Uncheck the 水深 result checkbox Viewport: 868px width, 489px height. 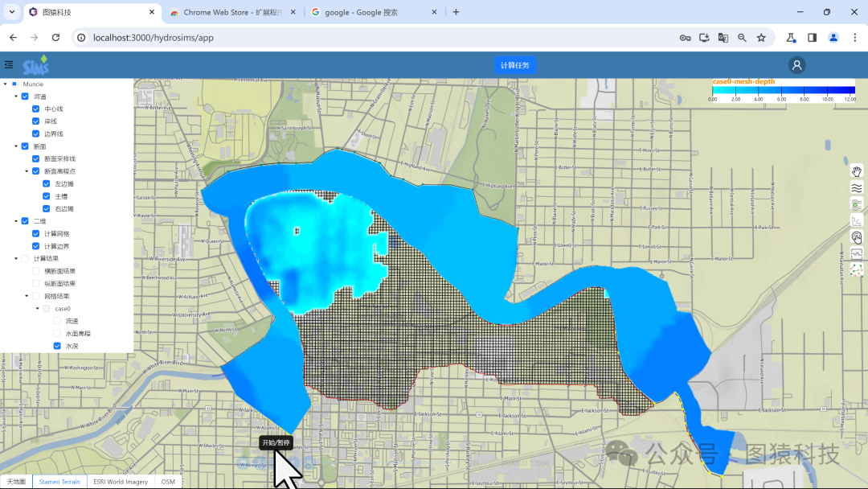(57, 346)
